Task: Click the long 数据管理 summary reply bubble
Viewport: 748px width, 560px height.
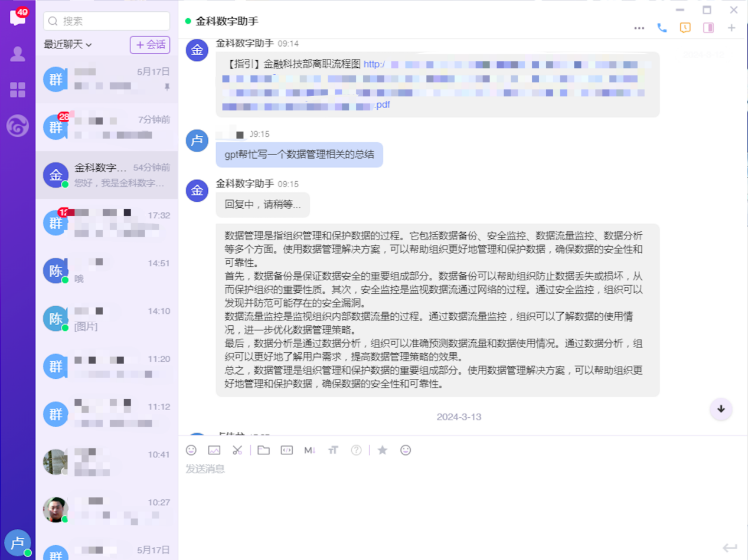Action: coord(437,310)
